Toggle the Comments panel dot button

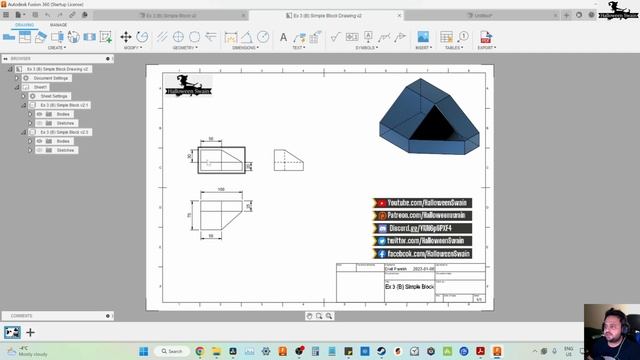pyautogui.click(x=108, y=316)
